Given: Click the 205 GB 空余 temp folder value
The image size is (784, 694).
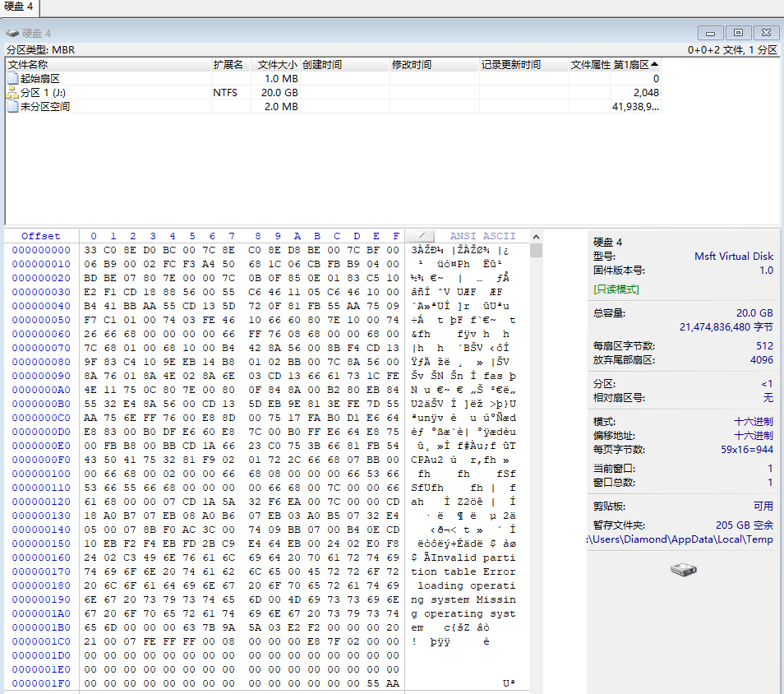Looking at the screenshot, I should 744,525.
